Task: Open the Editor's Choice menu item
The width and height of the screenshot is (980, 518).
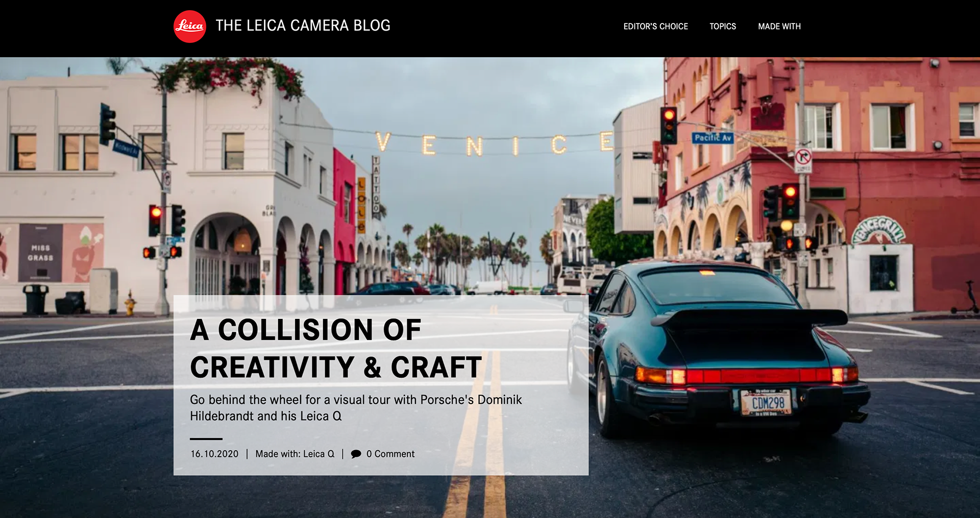Action: tap(655, 26)
